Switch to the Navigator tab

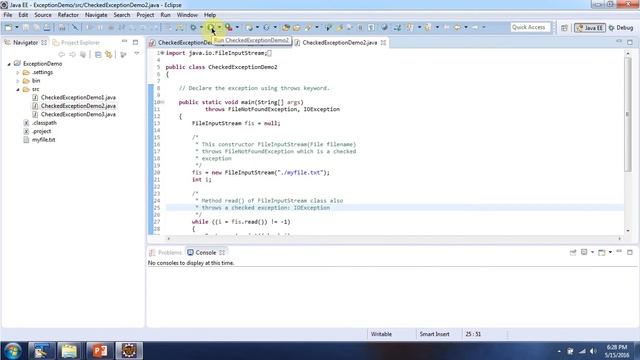point(25,42)
